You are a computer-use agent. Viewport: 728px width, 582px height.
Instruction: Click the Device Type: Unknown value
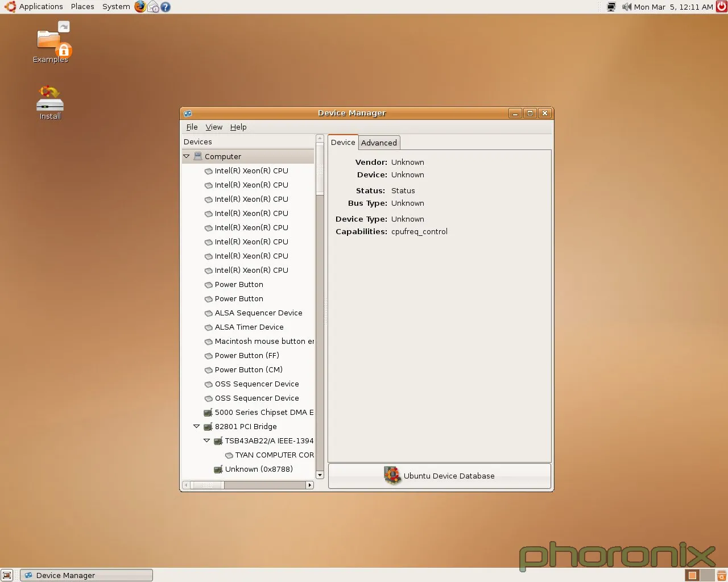408,219
